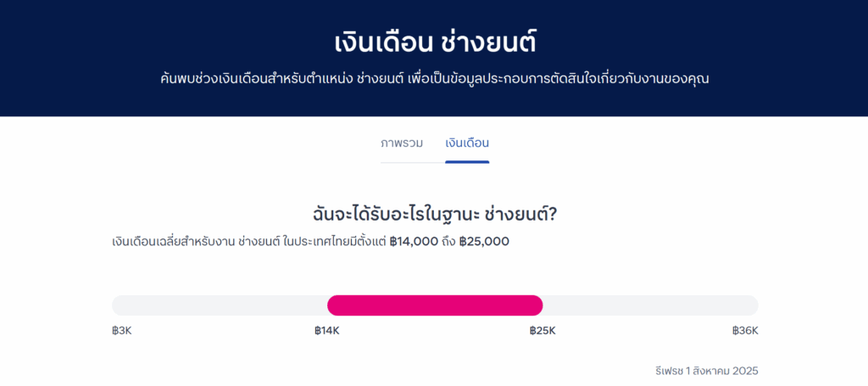The image size is (868, 386).
Task: Click the heading ฉันจะได้รับอะไรในฐานะ ช่างยนต์?
Action: tap(434, 214)
